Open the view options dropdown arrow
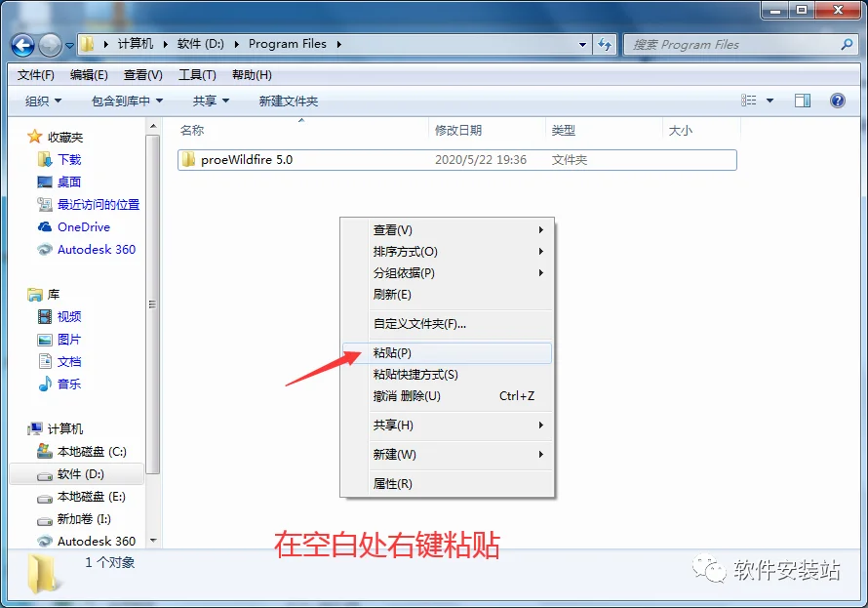This screenshot has width=868, height=608. [769, 101]
